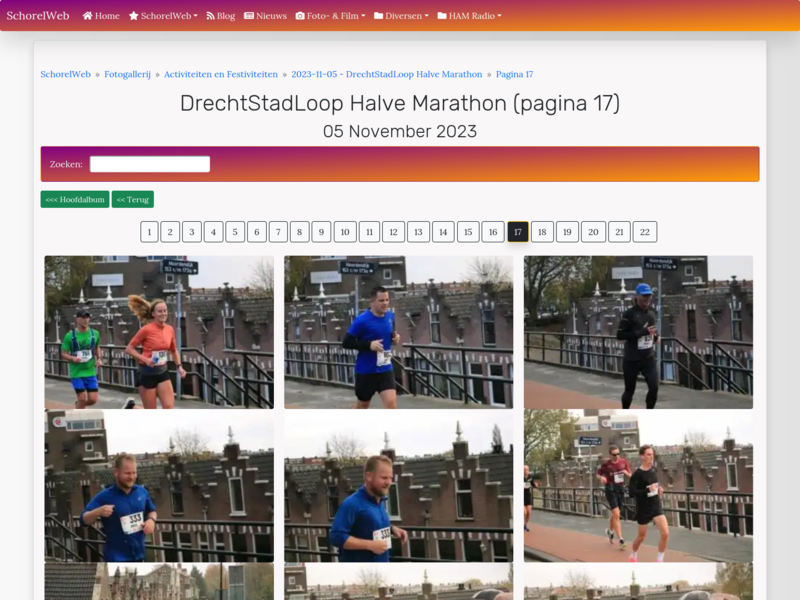The width and height of the screenshot is (800, 600).
Task: Click the SchorelWeb brand logo text
Action: pos(38,16)
